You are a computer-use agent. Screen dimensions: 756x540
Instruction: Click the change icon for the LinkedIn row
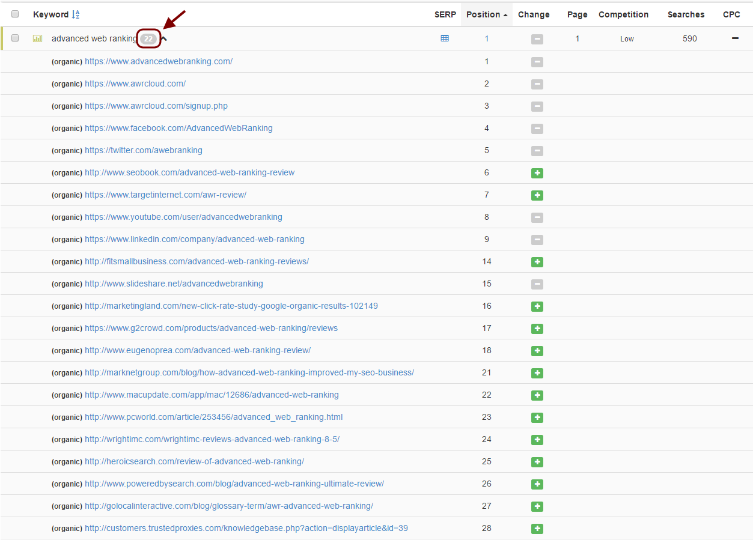point(537,240)
